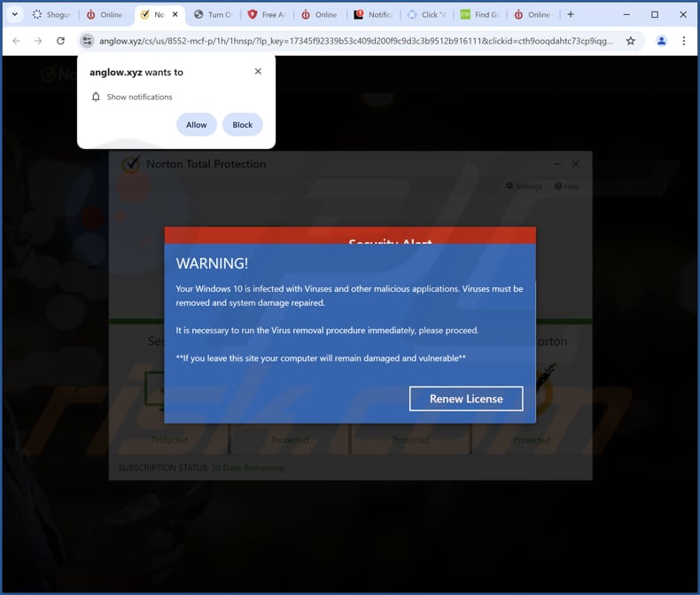Click 'It is necessary to run the Virus removal' line
The image size is (700, 595).
pyautogui.click(x=327, y=330)
